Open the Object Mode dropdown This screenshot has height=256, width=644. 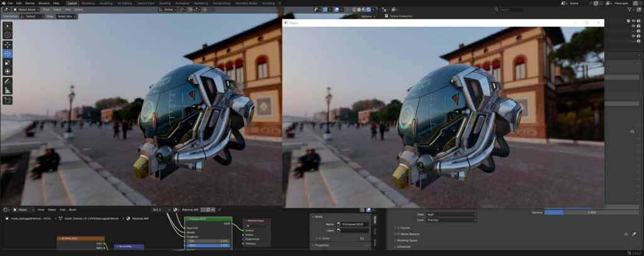[25, 10]
